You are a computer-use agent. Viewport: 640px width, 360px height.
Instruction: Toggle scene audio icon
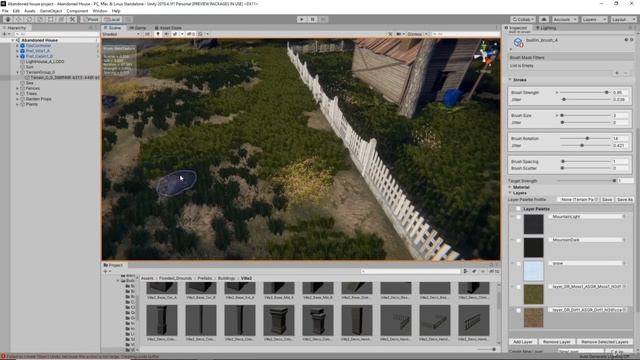pyautogui.click(x=167, y=34)
